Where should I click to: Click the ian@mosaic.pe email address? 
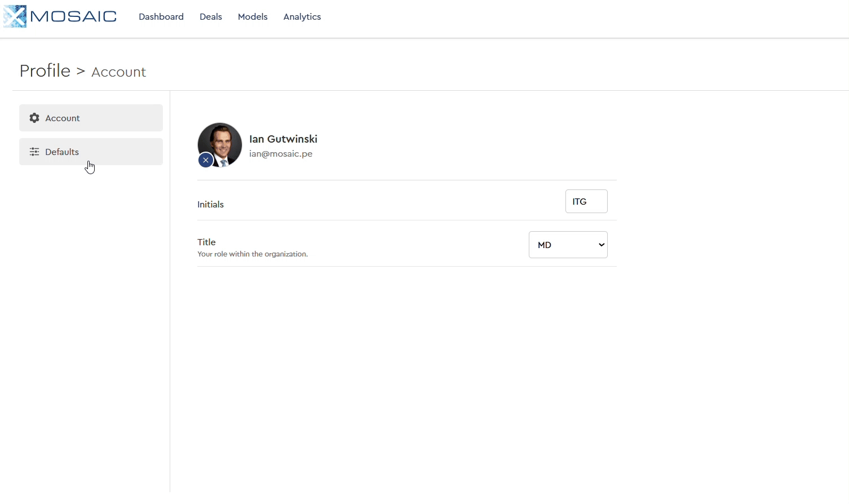coord(281,154)
